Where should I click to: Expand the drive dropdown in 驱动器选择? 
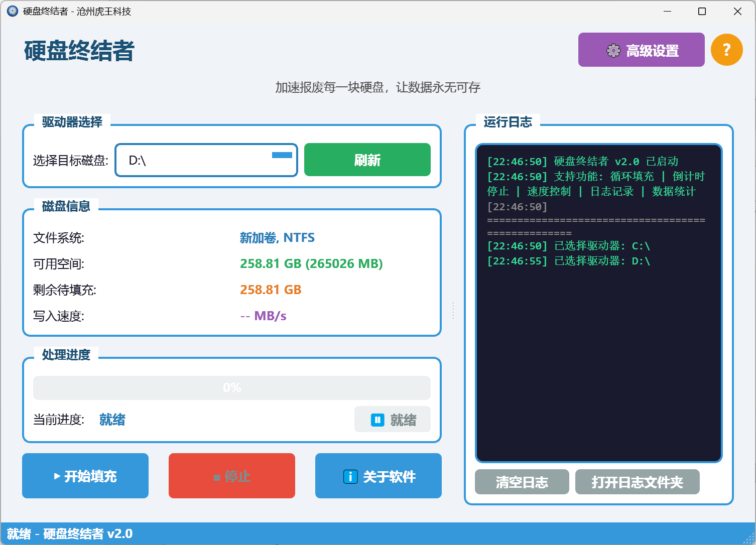click(282, 156)
